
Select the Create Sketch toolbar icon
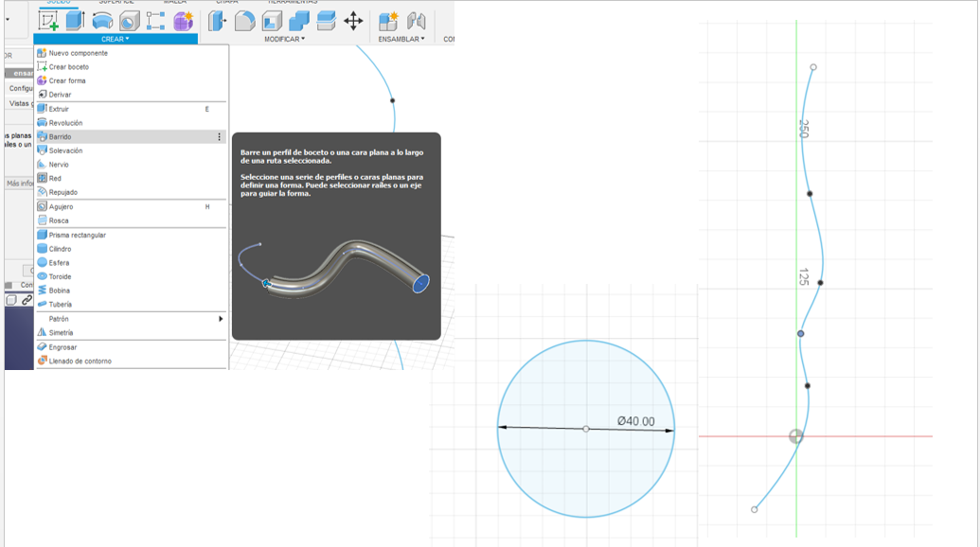tap(48, 21)
